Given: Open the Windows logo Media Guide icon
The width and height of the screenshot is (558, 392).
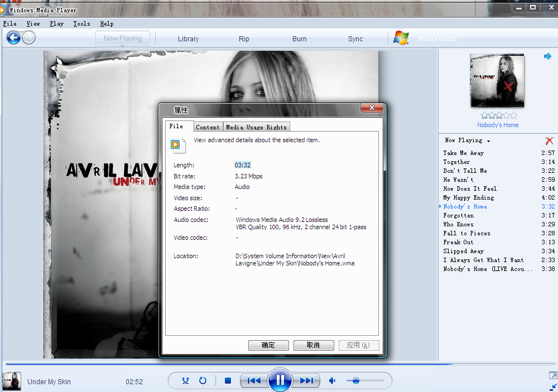Looking at the screenshot, I should click(401, 38).
